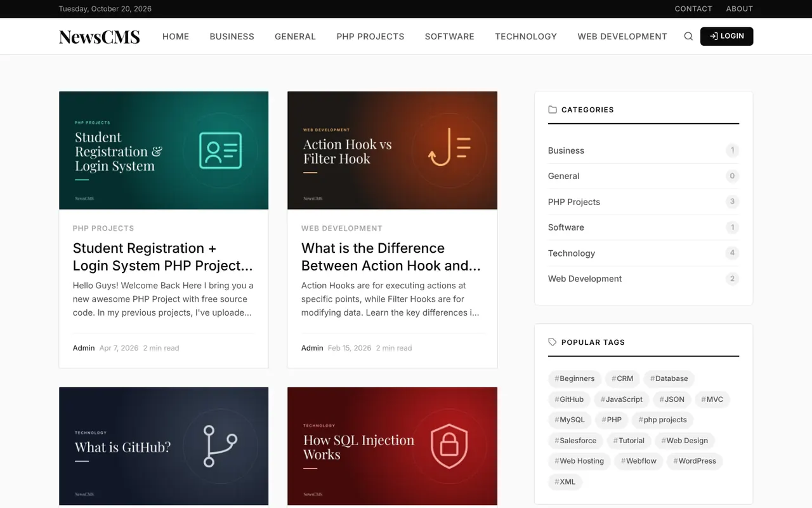Select PHP Projects in Categories list
This screenshot has width=812, height=508.
click(643, 202)
